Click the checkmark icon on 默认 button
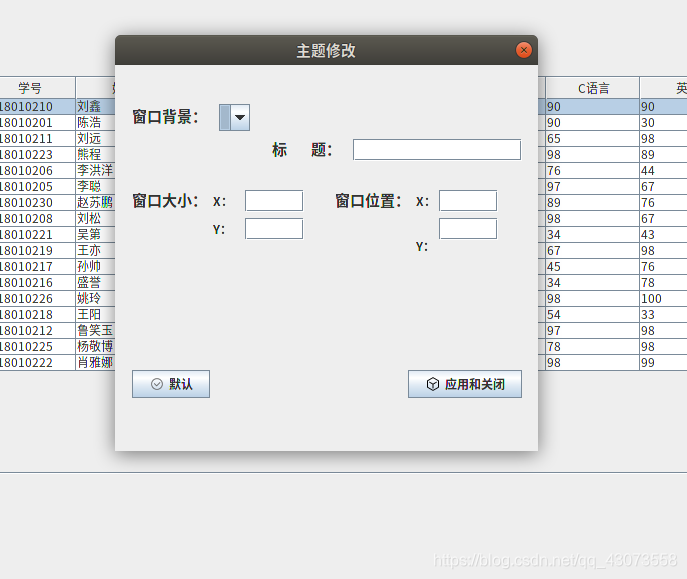687x579 pixels. 157,384
